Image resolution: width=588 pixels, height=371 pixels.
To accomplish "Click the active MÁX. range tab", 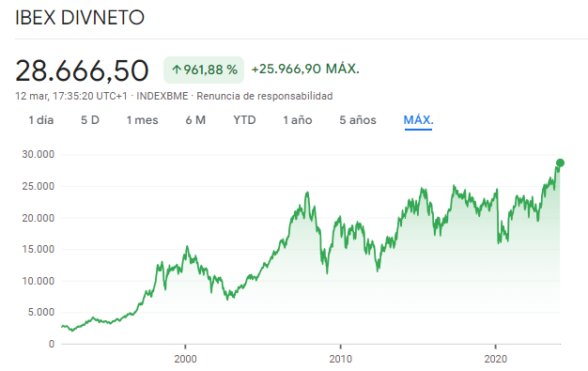I will pyautogui.click(x=419, y=120).
